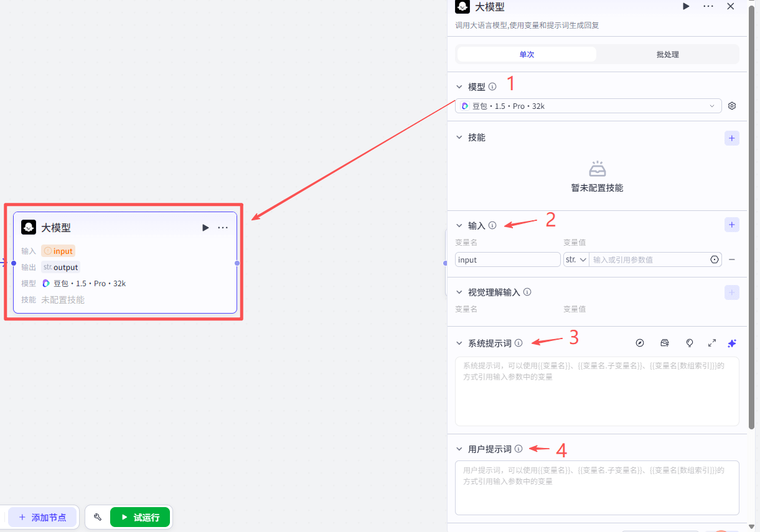This screenshot has height=532, width=760.
Task: Click the clock icon in the input value field
Action: (x=714, y=259)
